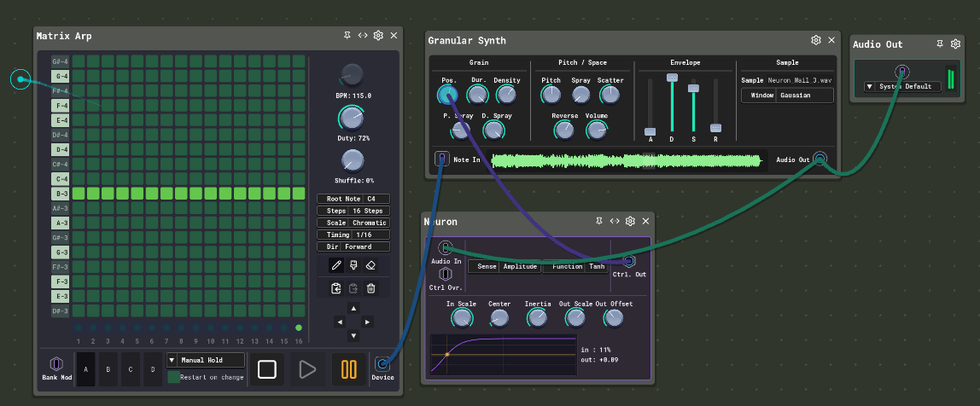Stop the Matrix Arp sequencer

[267, 369]
